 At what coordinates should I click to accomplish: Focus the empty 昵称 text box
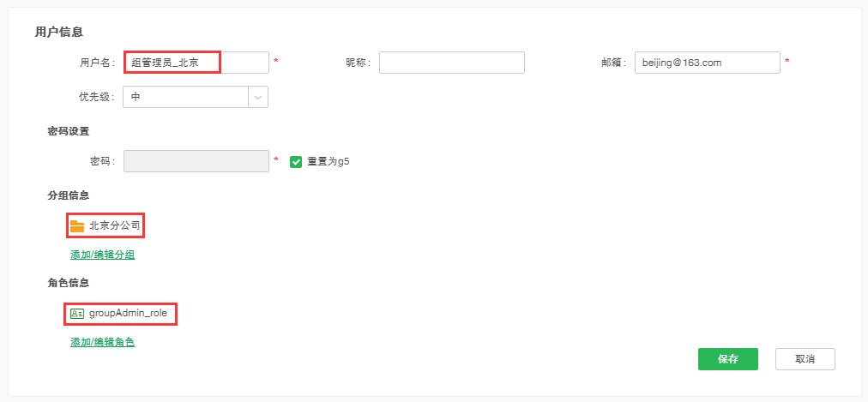point(451,63)
